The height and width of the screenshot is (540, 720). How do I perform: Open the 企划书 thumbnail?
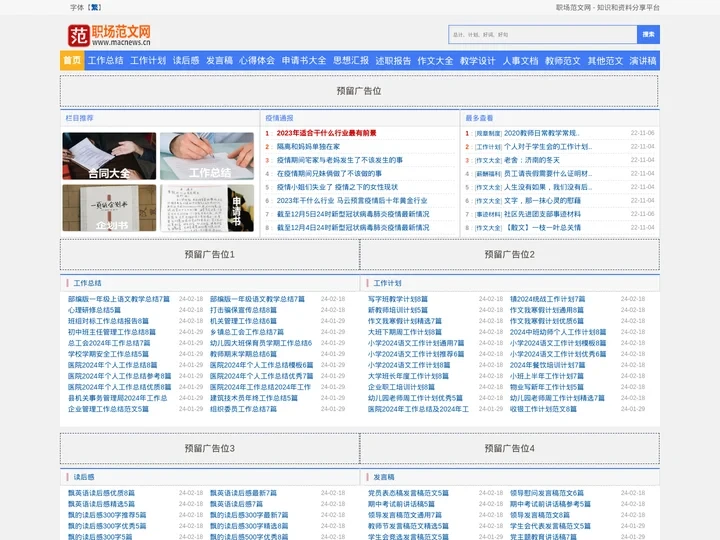[x=109, y=208]
